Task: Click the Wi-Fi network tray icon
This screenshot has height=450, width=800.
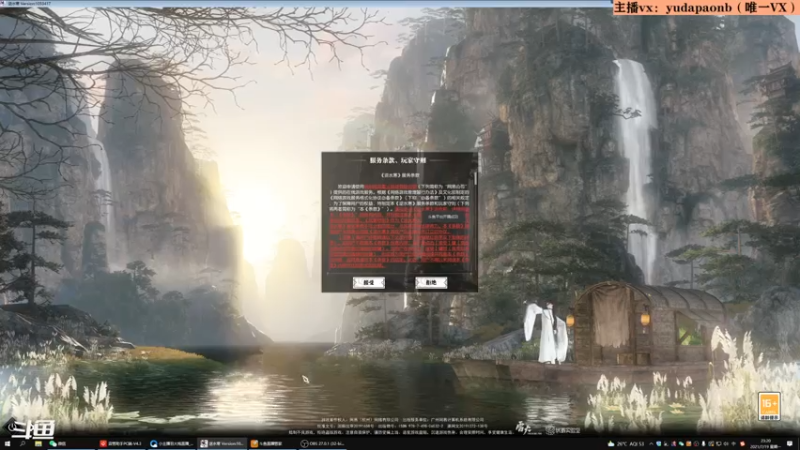Action: coord(734,444)
